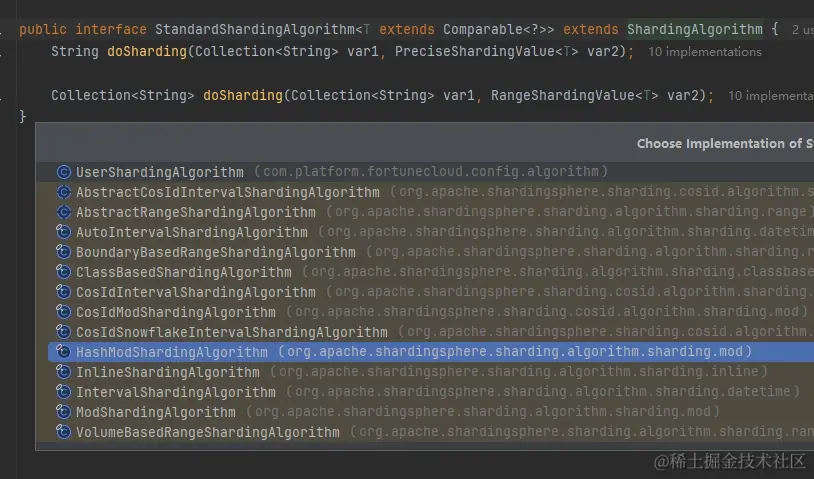The height and width of the screenshot is (479, 814).
Task: Click the com.platform.fortunecloud.config.algorithm package text
Action: coord(431,171)
